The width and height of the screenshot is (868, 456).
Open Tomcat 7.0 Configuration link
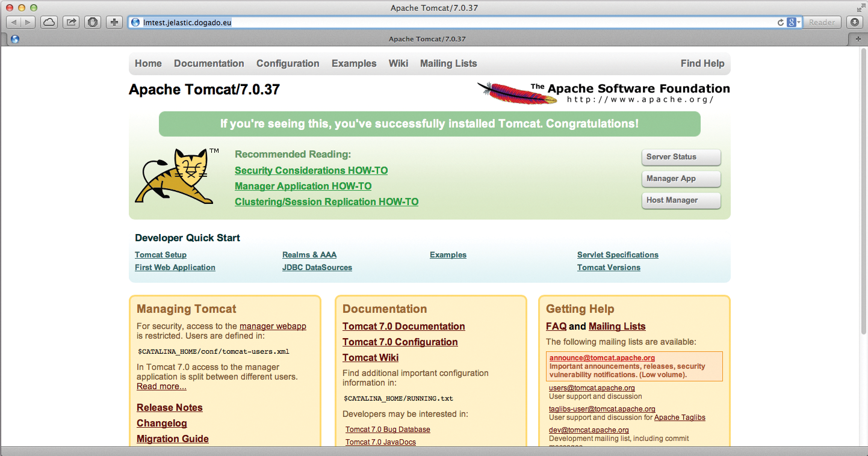(x=400, y=342)
